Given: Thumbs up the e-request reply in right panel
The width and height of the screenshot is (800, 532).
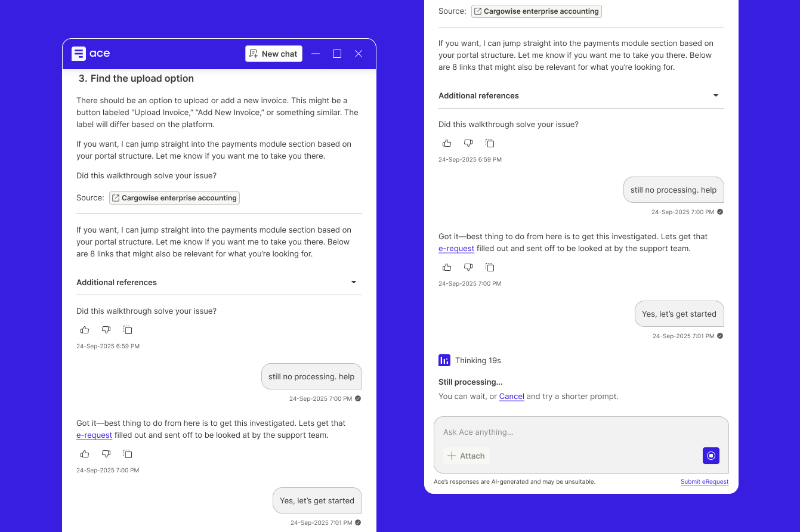Looking at the screenshot, I should 447,267.
